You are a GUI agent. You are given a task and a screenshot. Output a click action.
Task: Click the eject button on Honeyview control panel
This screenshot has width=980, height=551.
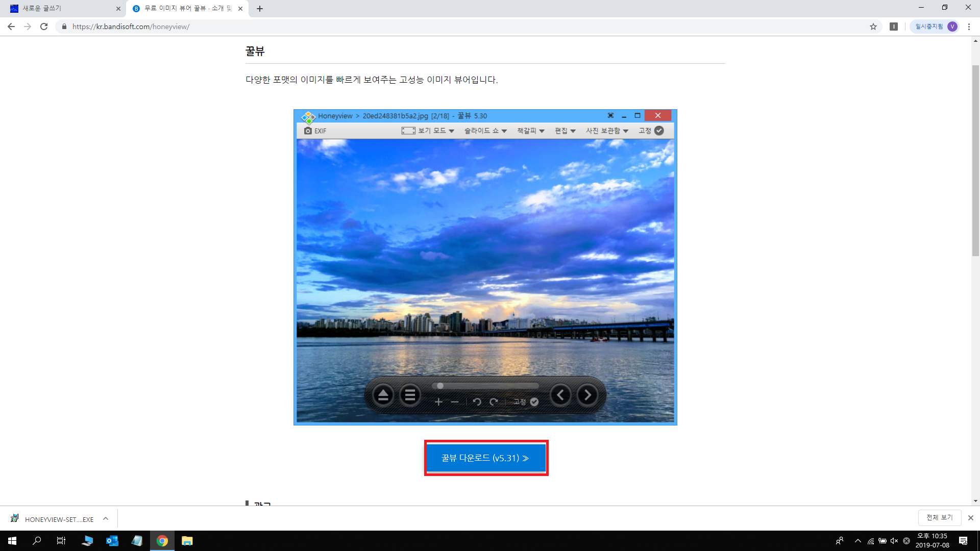coord(383,395)
